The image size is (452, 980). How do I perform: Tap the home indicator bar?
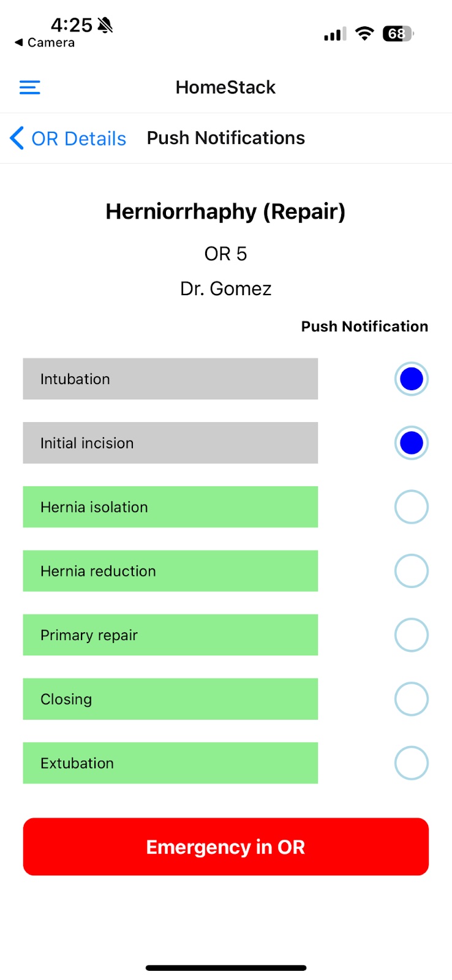pyautogui.click(x=226, y=968)
